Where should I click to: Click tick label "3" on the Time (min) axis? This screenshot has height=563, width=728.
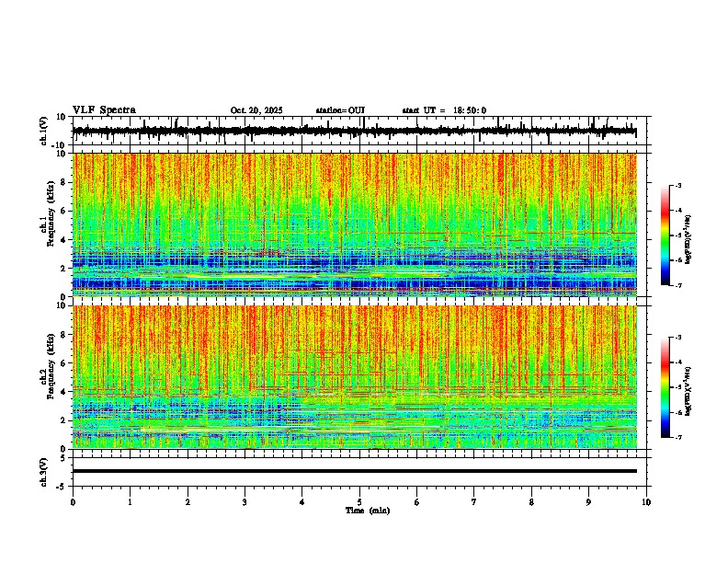pyautogui.click(x=245, y=502)
